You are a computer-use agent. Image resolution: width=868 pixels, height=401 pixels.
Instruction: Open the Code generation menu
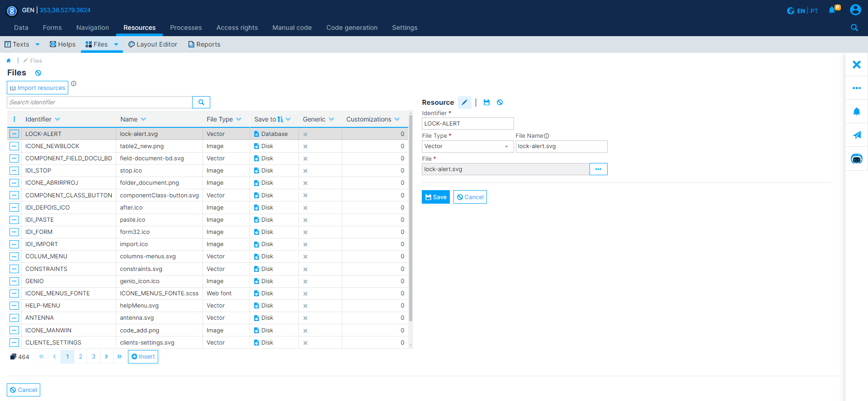coord(352,28)
